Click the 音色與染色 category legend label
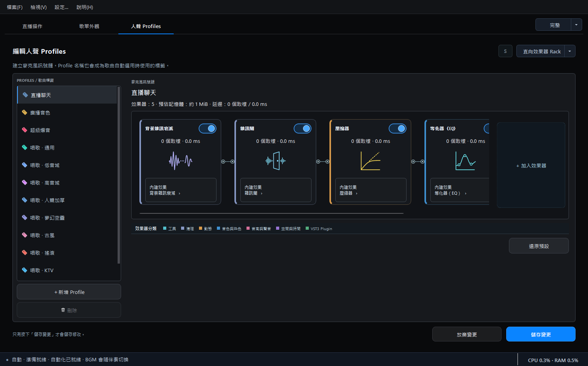This screenshot has width=588, height=366. [232, 229]
